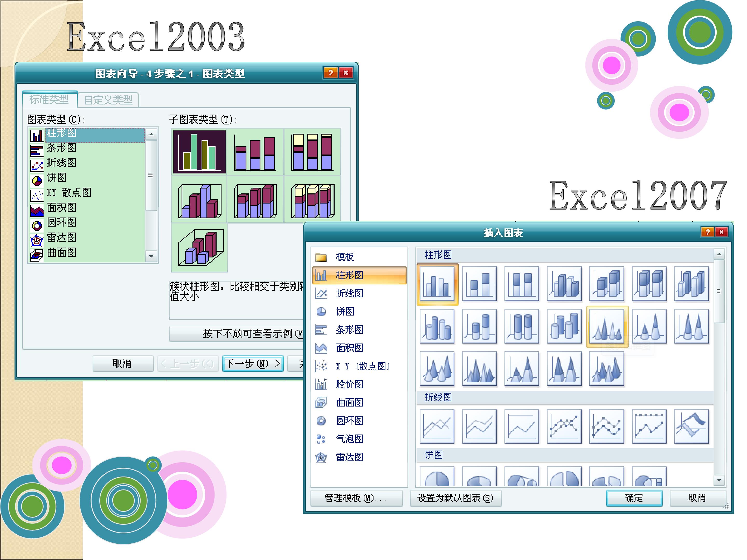
Task: Select X Y (散点图) category in Insert Chart
Action: (359, 366)
